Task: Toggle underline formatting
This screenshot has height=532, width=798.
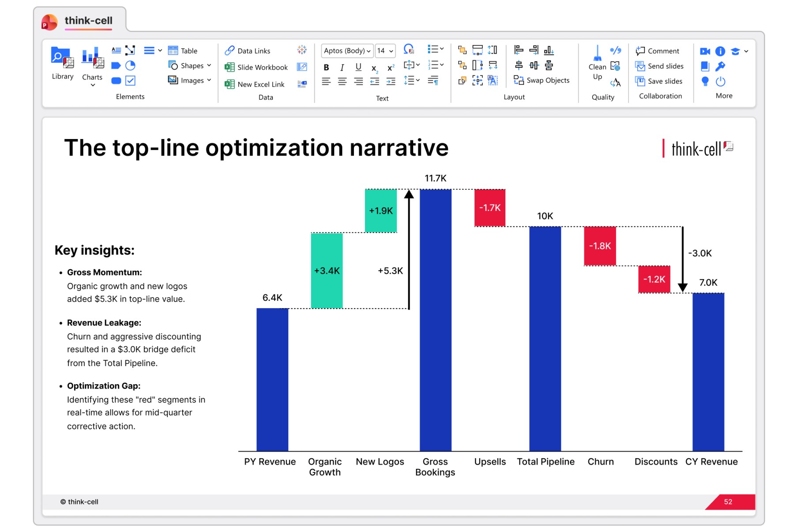Action: pos(358,67)
